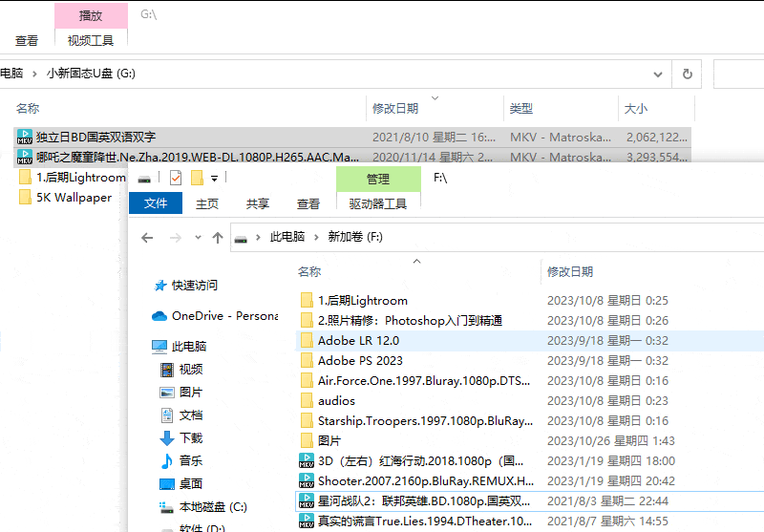Image resolution: width=764 pixels, height=532 pixels.
Task: Open Downloads (下载) in sidebar
Action: click(180, 438)
